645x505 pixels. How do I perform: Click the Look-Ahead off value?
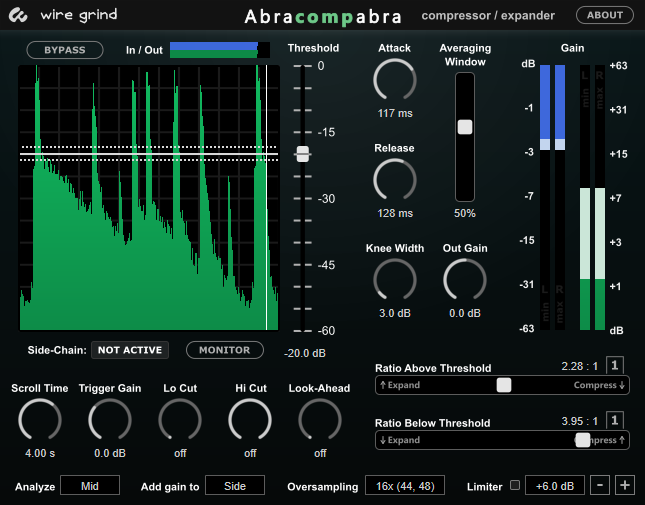(320, 453)
